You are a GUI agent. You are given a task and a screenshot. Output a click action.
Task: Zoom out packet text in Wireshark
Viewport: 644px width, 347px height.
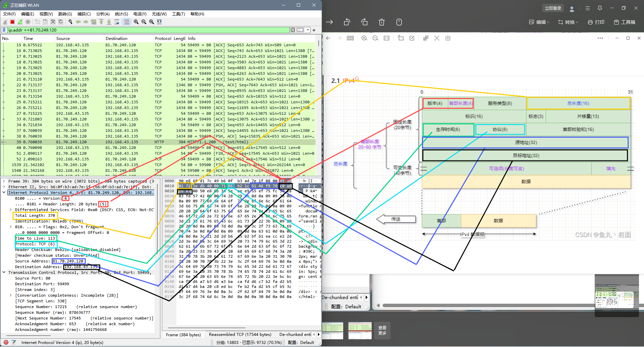pyautogui.click(x=144, y=22)
